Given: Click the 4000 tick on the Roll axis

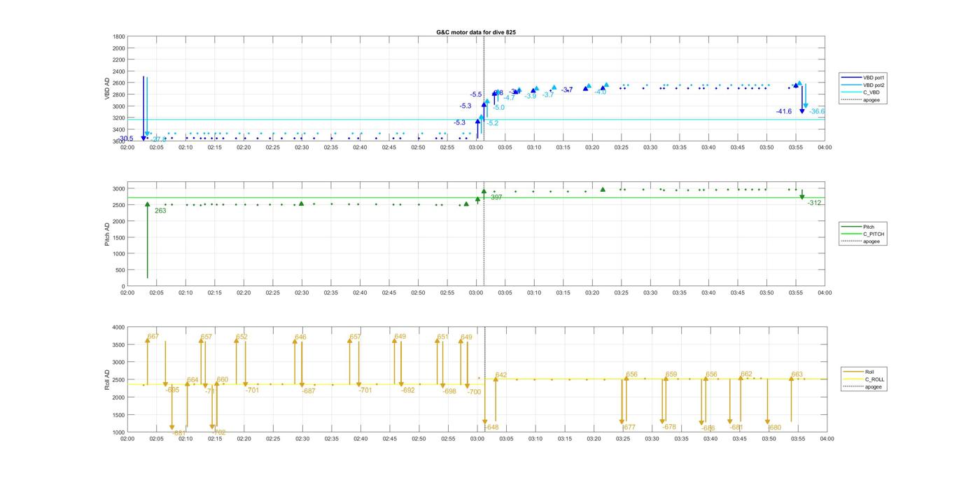Looking at the screenshot, I should [118, 328].
